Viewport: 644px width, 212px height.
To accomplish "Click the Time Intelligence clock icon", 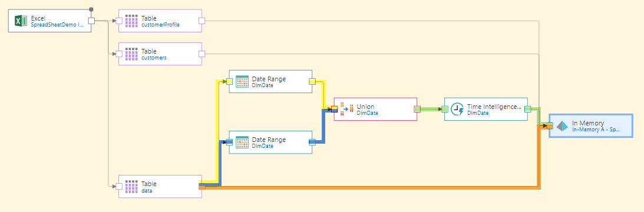I will pyautogui.click(x=457, y=110).
